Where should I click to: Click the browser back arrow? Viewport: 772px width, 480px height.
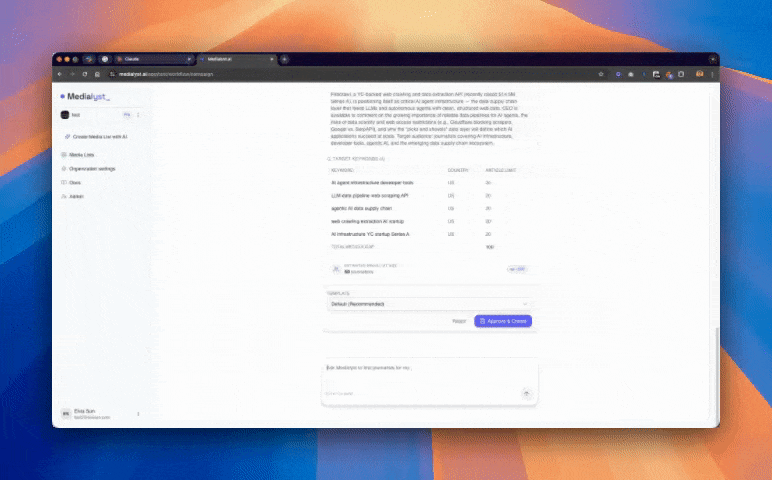(60, 74)
